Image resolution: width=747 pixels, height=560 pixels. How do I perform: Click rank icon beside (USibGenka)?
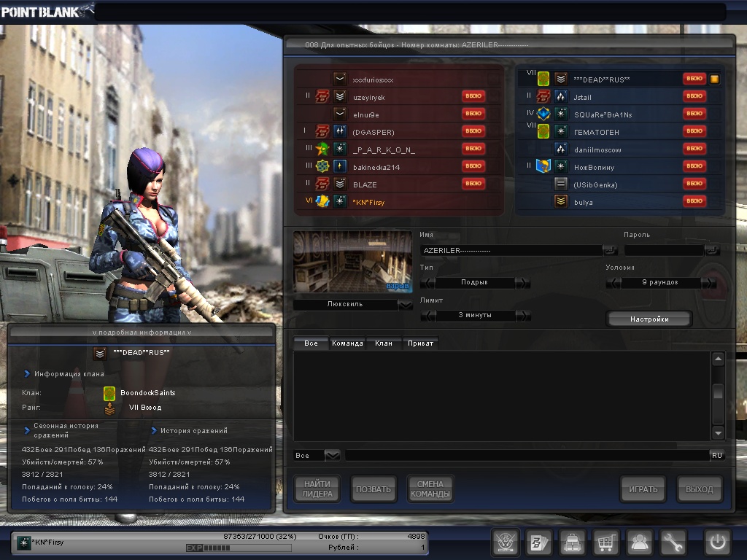point(561,184)
